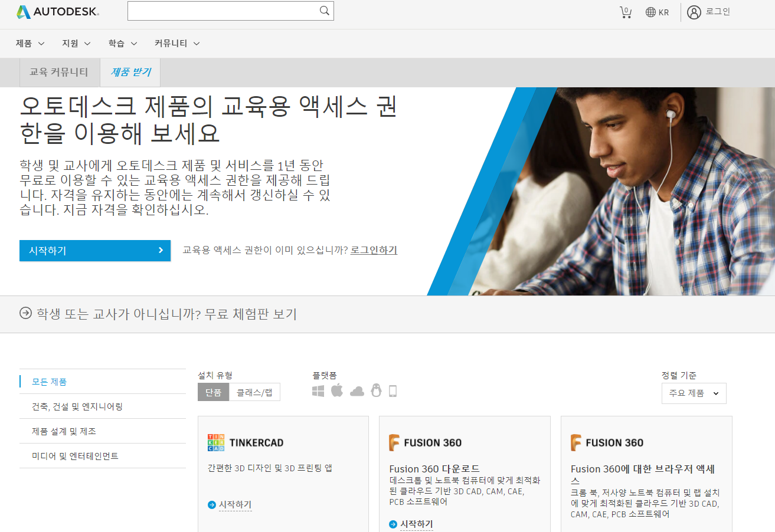Filter by Apple Mac platform icon
775x532 pixels.
(x=337, y=390)
